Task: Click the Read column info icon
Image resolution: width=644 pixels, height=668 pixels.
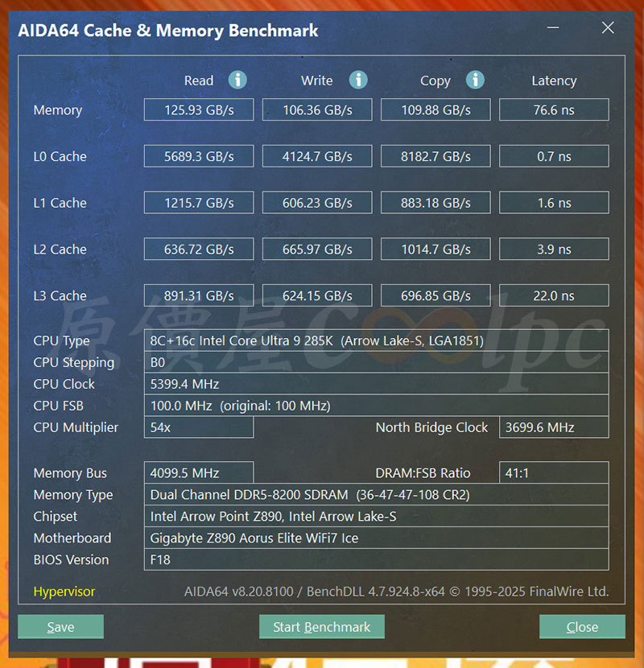Action: tap(237, 80)
